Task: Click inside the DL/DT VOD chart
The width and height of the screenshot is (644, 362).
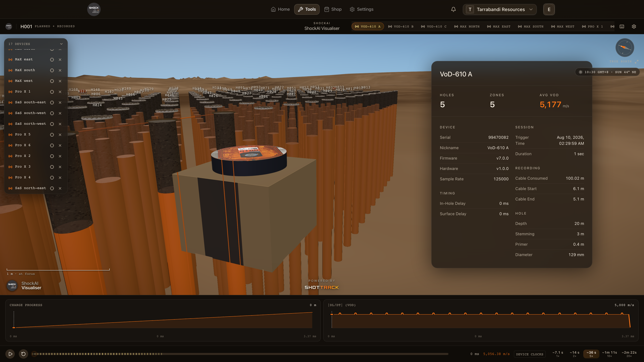Action: click(x=481, y=320)
